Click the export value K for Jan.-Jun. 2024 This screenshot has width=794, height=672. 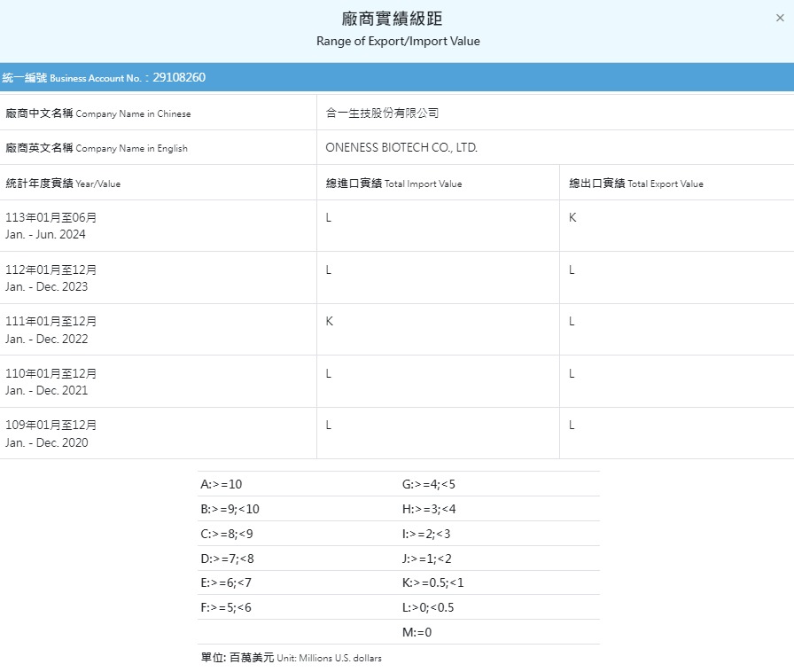coord(572,218)
